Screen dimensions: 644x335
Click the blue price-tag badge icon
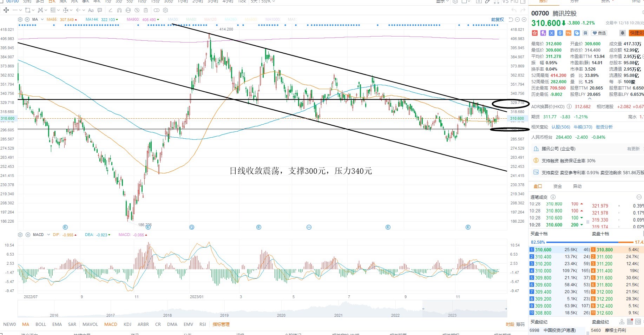(577, 33)
